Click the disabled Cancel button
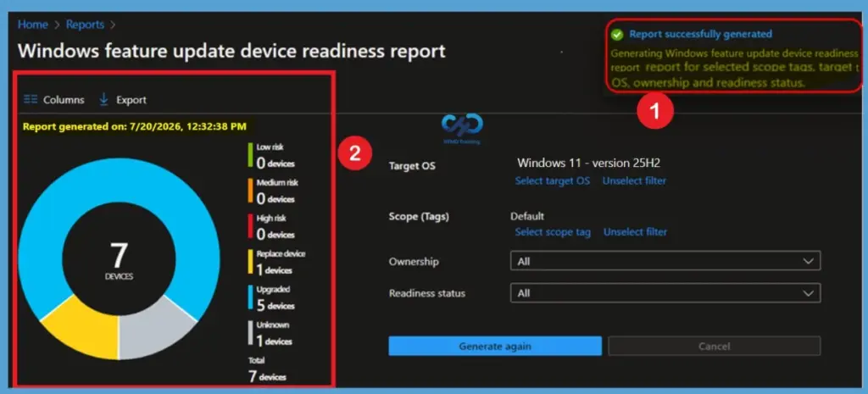868x394 pixels. [x=714, y=347]
